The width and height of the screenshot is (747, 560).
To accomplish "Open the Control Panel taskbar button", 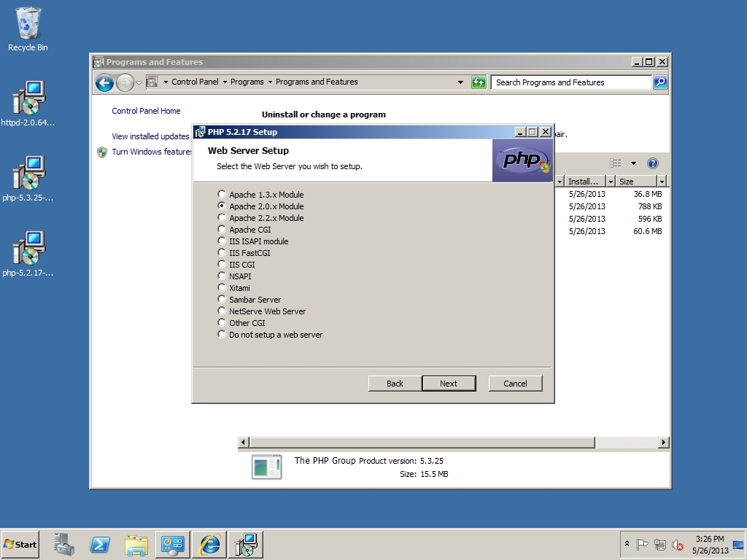I will click(172, 544).
